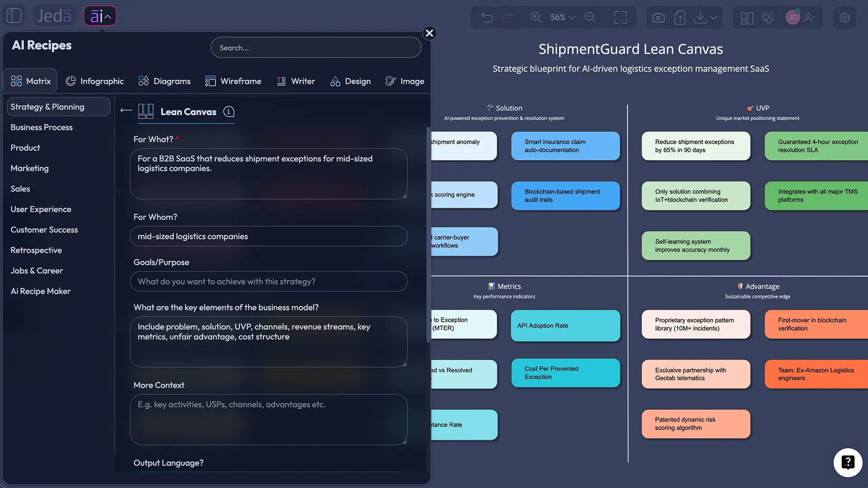Viewport: 868px width, 488px height.
Task: Click the Goals/Purpose input field
Action: [269, 282]
